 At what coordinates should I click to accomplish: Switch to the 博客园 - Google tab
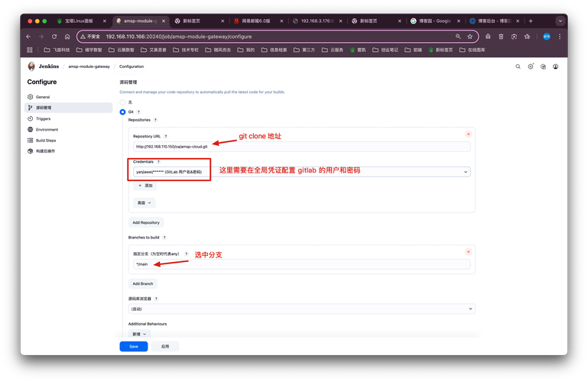point(433,21)
